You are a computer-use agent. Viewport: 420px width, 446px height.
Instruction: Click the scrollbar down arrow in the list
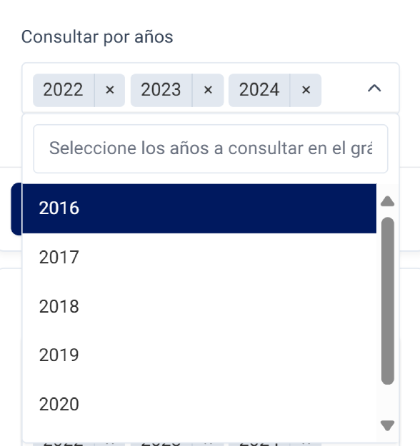pos(387,426)
